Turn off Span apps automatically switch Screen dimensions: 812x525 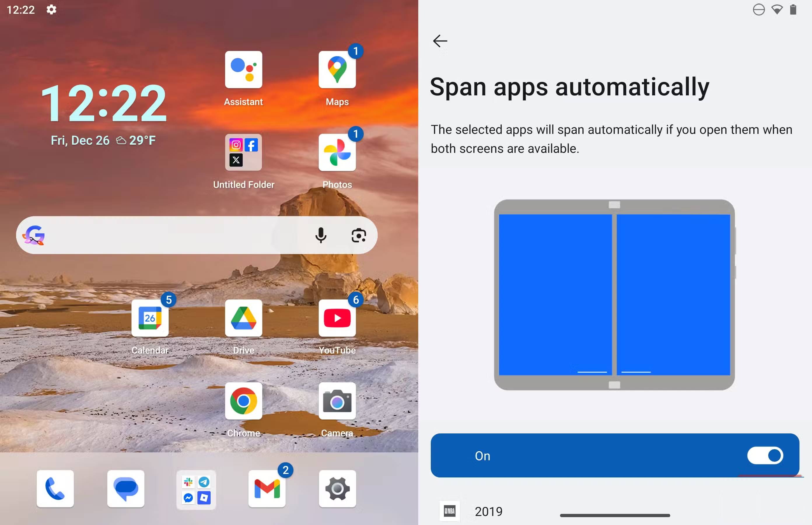click(765, 456)
